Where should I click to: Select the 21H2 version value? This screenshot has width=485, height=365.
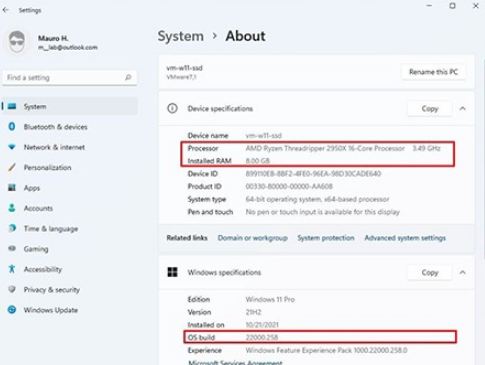(253, 312)
